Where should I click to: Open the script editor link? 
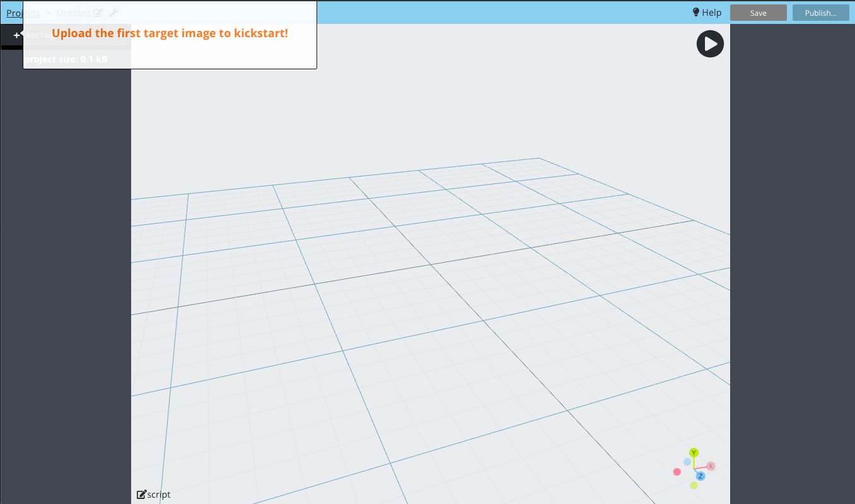click(x=154, y=495)
